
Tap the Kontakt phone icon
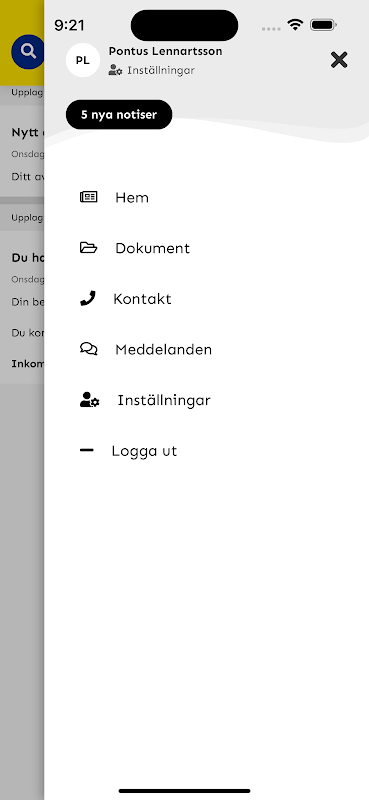click(x=88, y=298)
